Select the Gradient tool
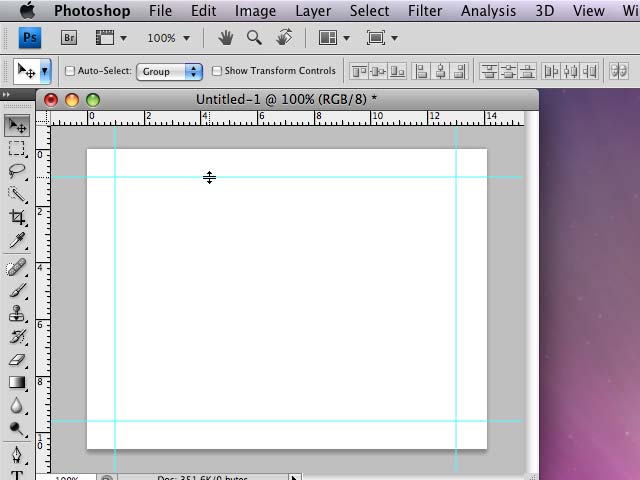 tap(17, 382)
